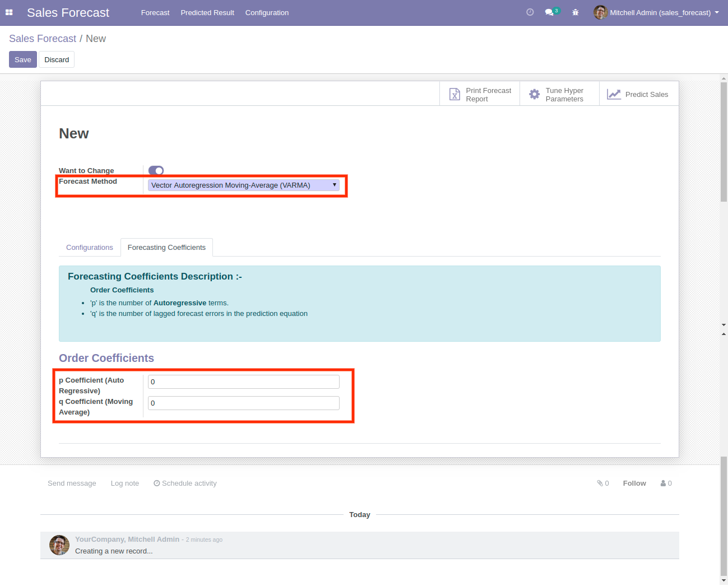728x586 pixels.
Task: Click the paperclip attachments icon
Action: pyautogui.click(x=600, y=483)
